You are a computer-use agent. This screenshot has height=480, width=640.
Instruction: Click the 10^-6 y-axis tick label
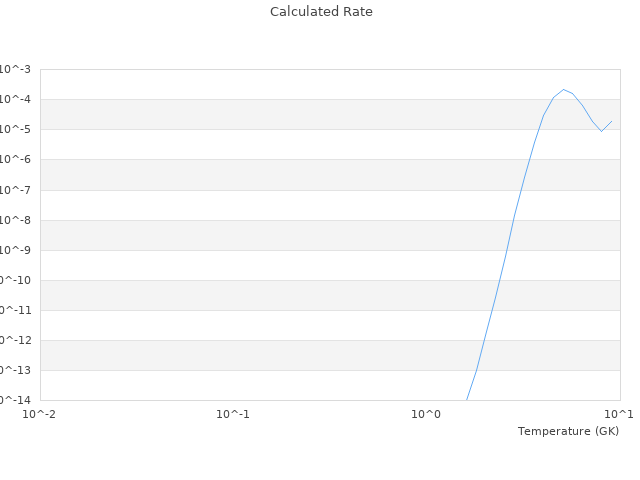pyautogui.click(x=15, y=159)
